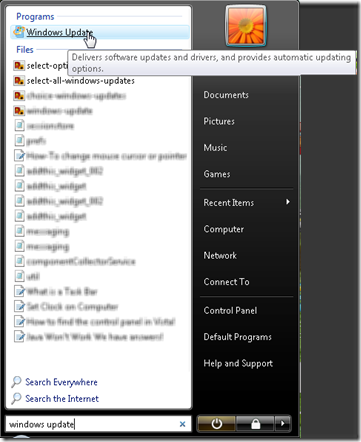Viewport: 361px width, 442px height.
Task: Click Search Everywhere link
Action: coord(61,382)
